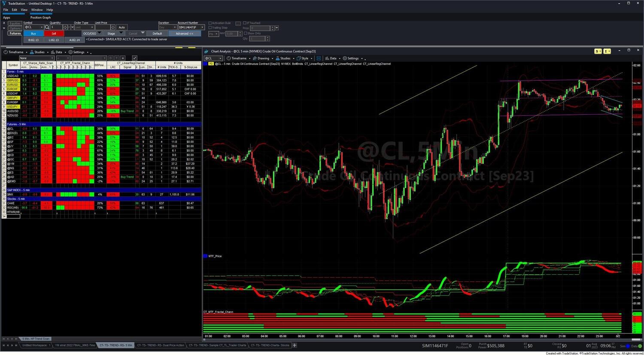Expand OCO/OSO dropdown arrow
The height and width of the screenshot is (355, 644).
pyautogui.click(x=100, y=33)
